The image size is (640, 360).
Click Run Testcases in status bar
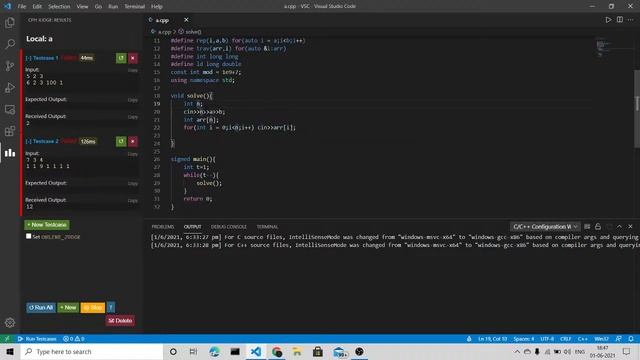pos(37,339)
